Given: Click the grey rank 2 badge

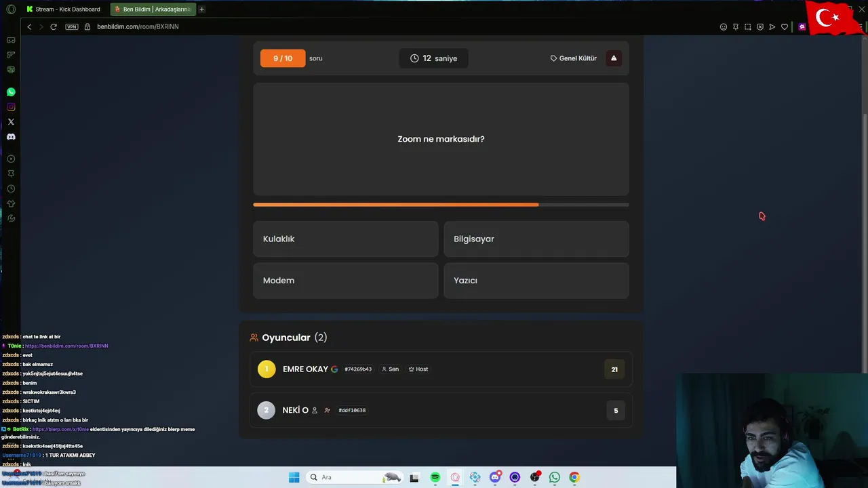Looking at the screenshot, I should (267, 410).
